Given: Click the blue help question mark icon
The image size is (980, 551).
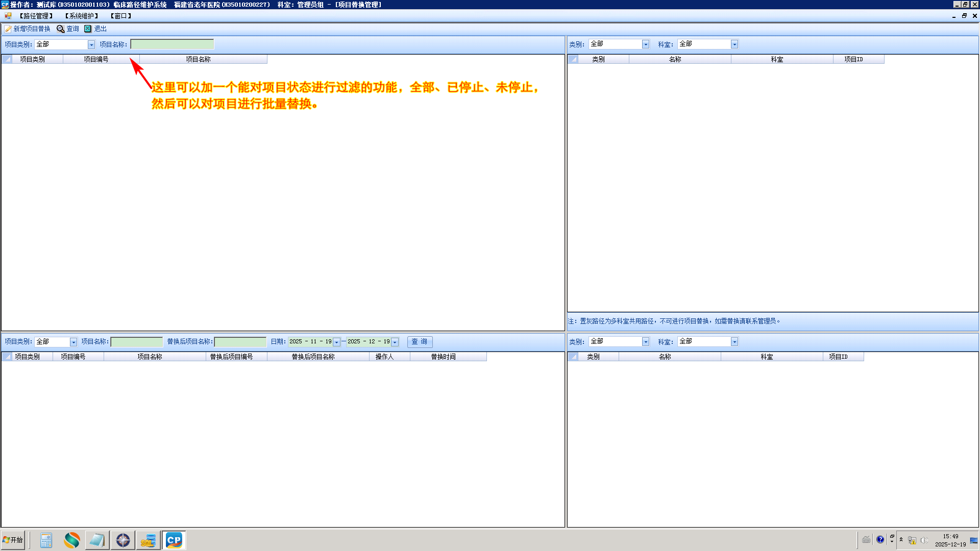Looking at the screenshot, I should 880,540.
